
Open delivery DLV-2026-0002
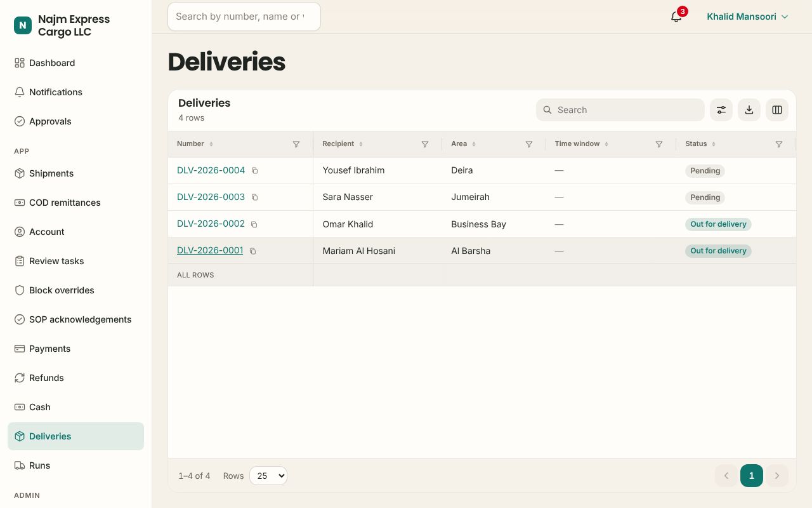tap(211, 224)
